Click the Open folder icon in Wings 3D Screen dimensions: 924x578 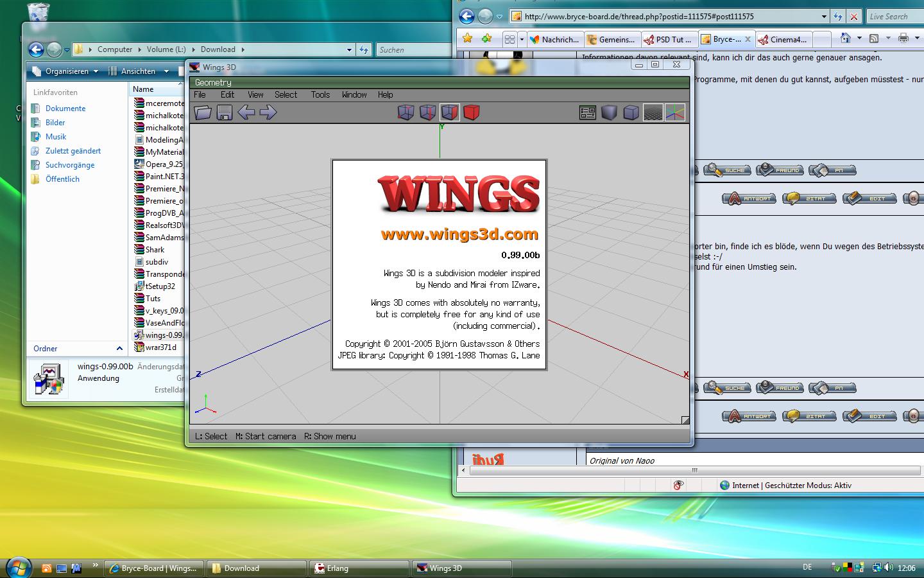tap(203, 113)
